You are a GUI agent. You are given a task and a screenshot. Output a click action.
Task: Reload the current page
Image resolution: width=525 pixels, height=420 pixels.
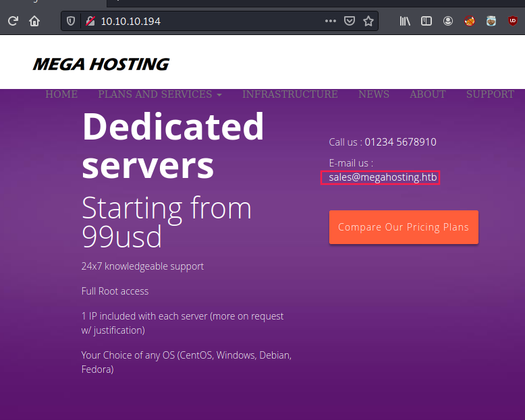point(13,21)
